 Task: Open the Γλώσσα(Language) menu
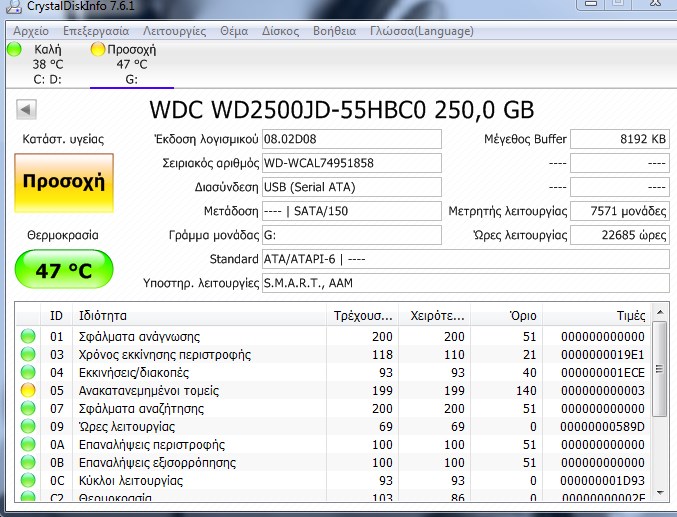click(x=422, y=31)
